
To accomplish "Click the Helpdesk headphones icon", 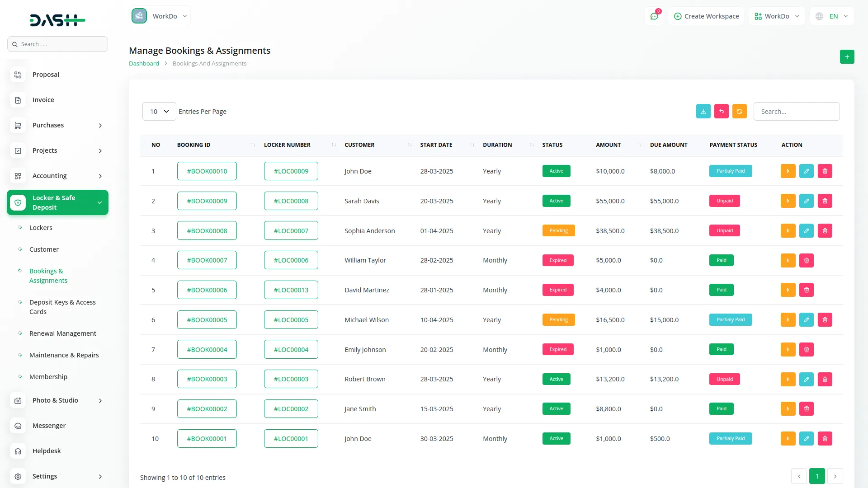I will coord(18,451).
